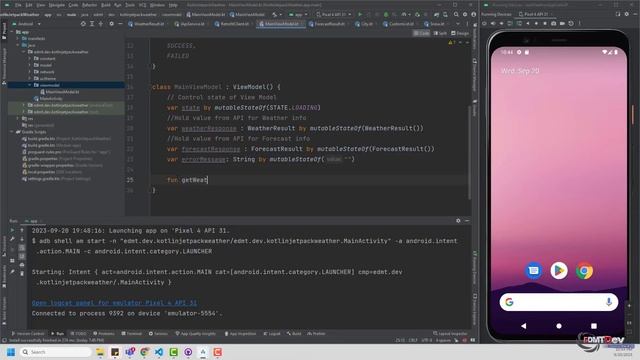
Task: Open the Window menu
Action: [157, 5]
